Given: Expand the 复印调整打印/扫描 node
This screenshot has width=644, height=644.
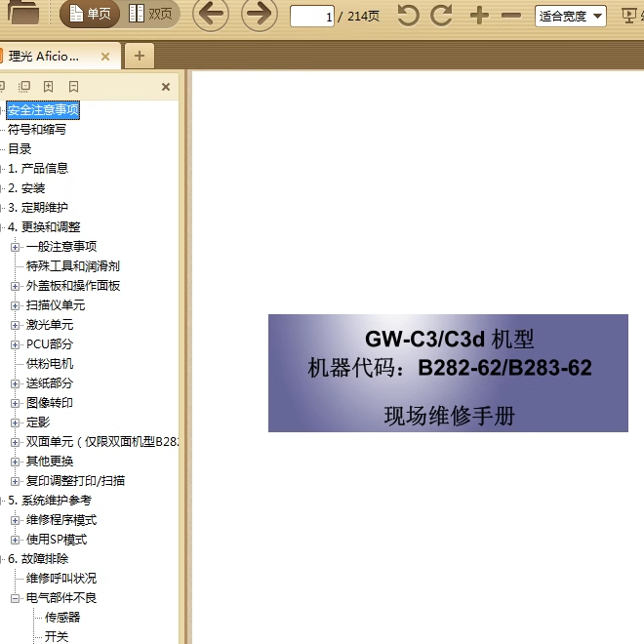Looking at the screenshot, I should tap(15, 481).
